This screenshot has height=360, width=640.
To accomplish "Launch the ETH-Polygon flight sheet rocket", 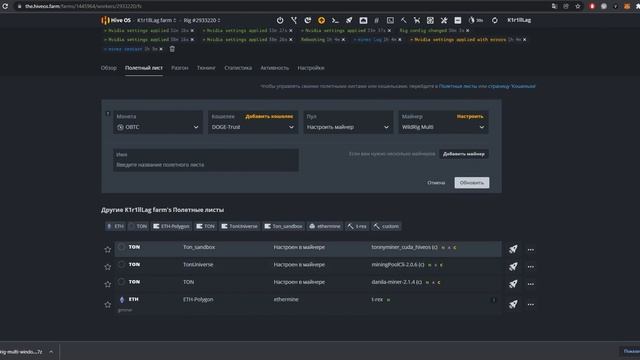I will tap(513, 304).
